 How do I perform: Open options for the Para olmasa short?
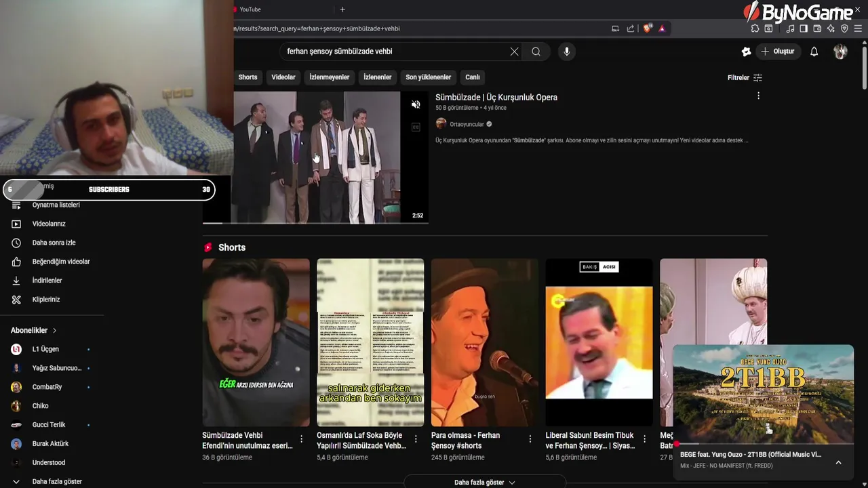click(530, 439)
